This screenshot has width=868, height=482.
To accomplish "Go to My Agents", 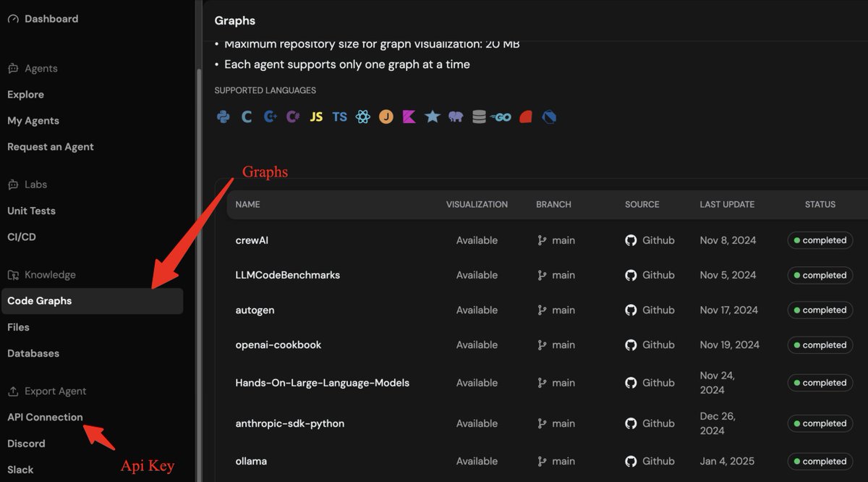I will pos(33,121).
